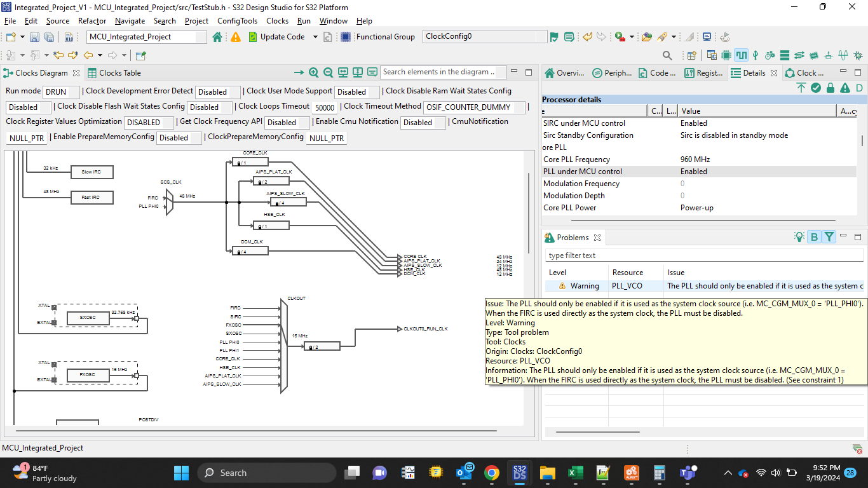Open the Refactor menu
Viewport: 868px width, 488px height.
92,21
